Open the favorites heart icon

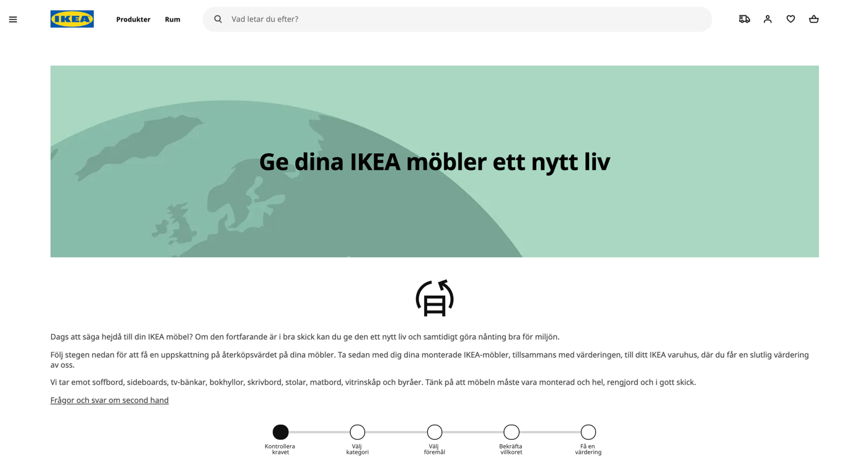point(790,19)
